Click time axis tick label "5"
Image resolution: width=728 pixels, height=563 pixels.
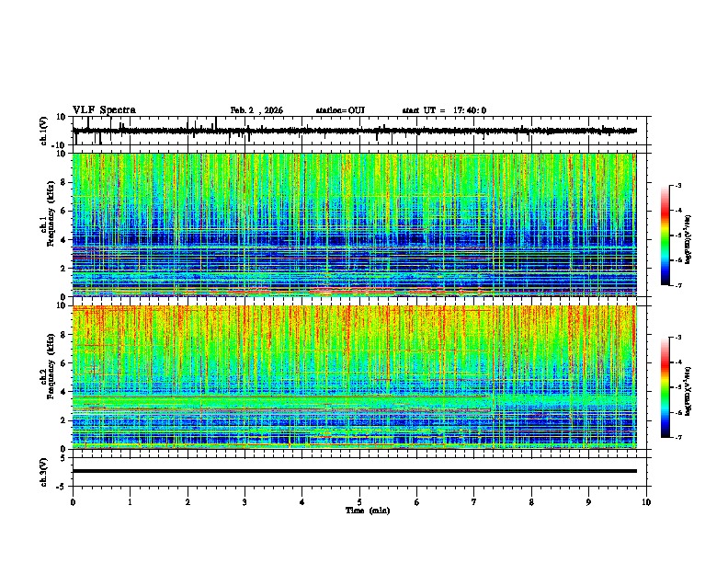[x=359, y=502]
